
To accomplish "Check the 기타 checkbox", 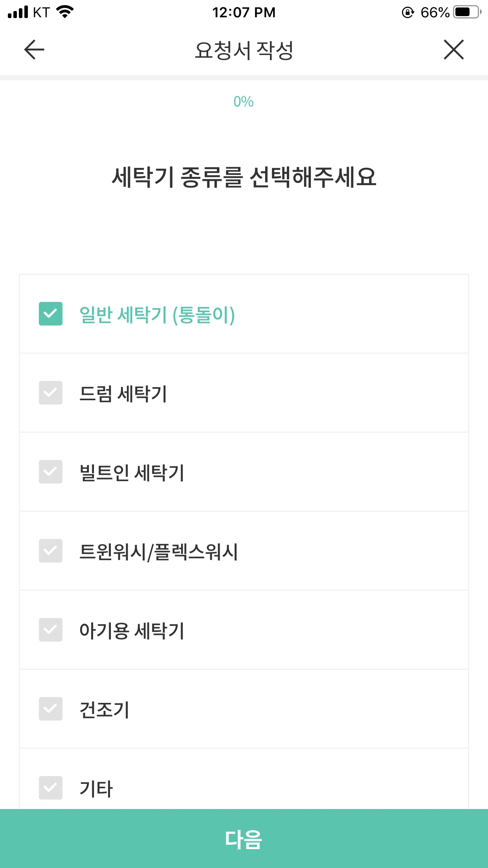I will click(51, 788).
